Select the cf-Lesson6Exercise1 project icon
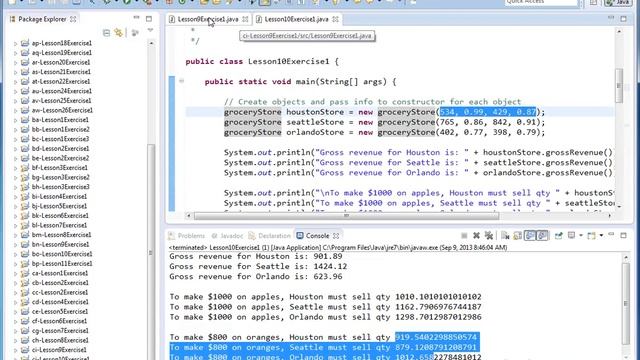The image size is (640, 360). (x=25, y=321)
